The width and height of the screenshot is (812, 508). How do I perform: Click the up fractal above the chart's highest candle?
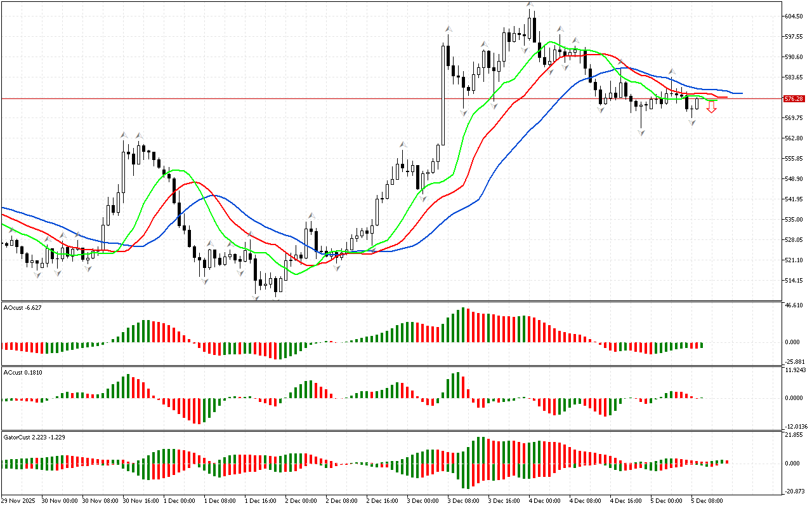(530, 5)
